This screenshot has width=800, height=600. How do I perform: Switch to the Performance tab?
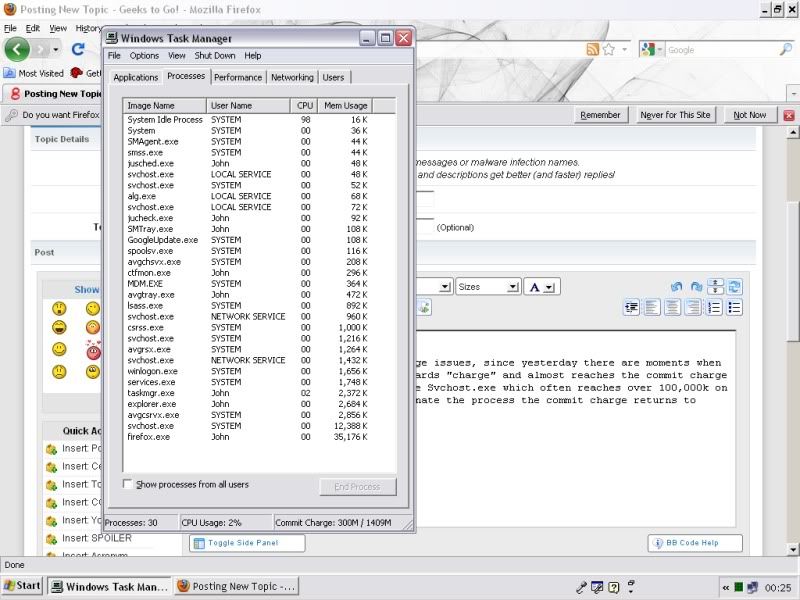(x=238, y=77)
